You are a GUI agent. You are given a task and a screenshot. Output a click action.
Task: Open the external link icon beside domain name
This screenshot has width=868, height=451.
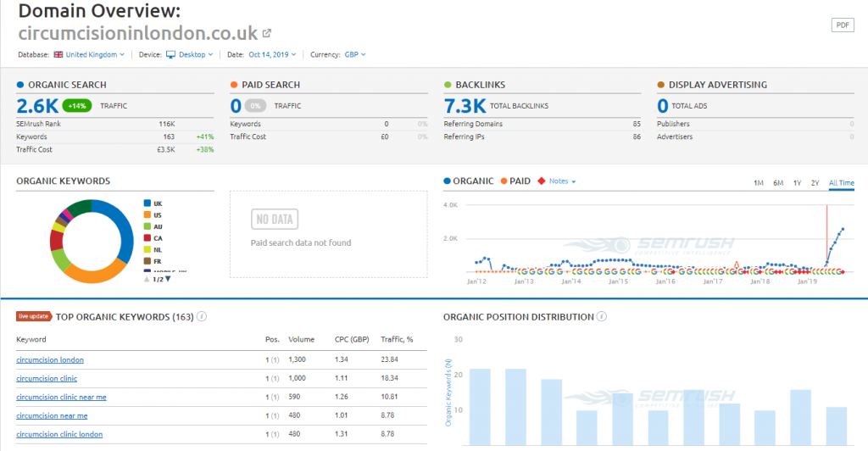click(266, 33)
